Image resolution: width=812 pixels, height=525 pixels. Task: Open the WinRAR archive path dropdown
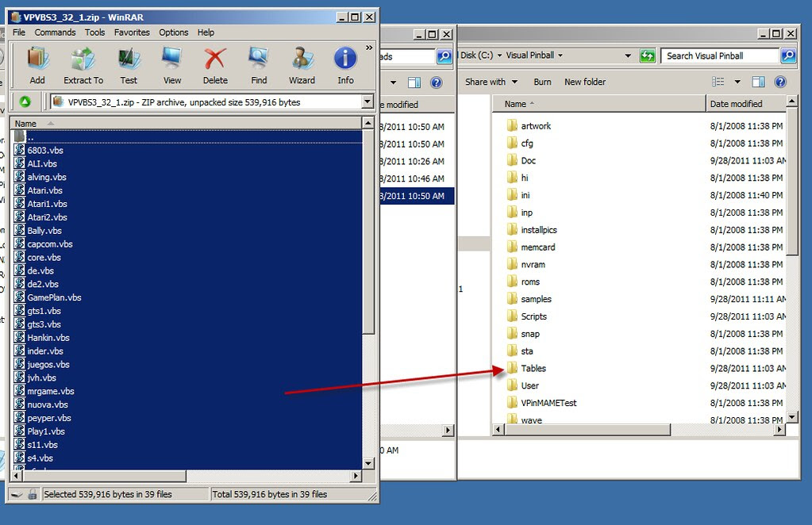tap(368, 102)
